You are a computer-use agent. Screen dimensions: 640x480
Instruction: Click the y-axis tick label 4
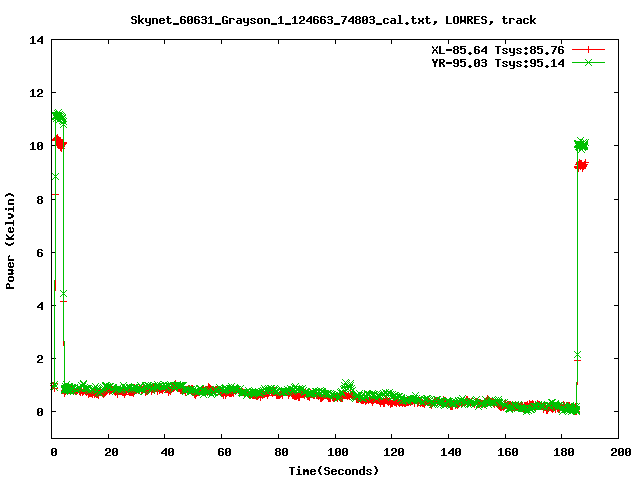pyautogui.click(x=40, y=306)
